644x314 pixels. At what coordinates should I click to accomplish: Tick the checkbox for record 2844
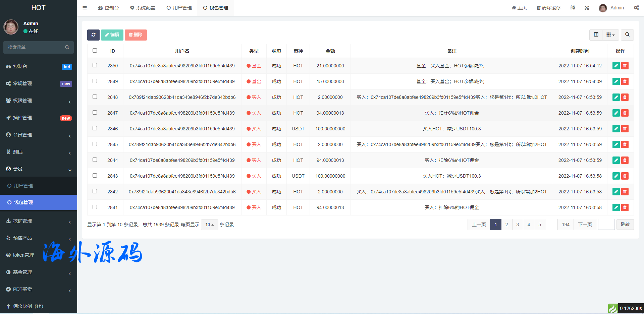(95, 160)
